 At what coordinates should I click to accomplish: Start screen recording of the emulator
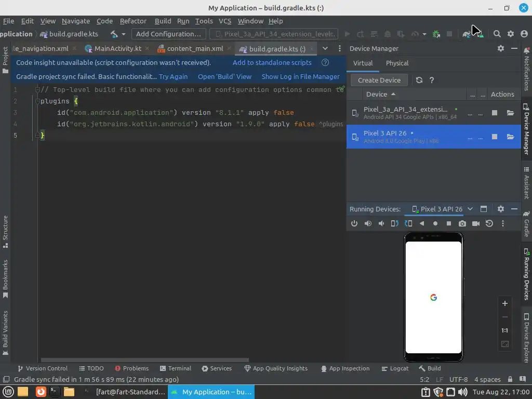(476, 223)
